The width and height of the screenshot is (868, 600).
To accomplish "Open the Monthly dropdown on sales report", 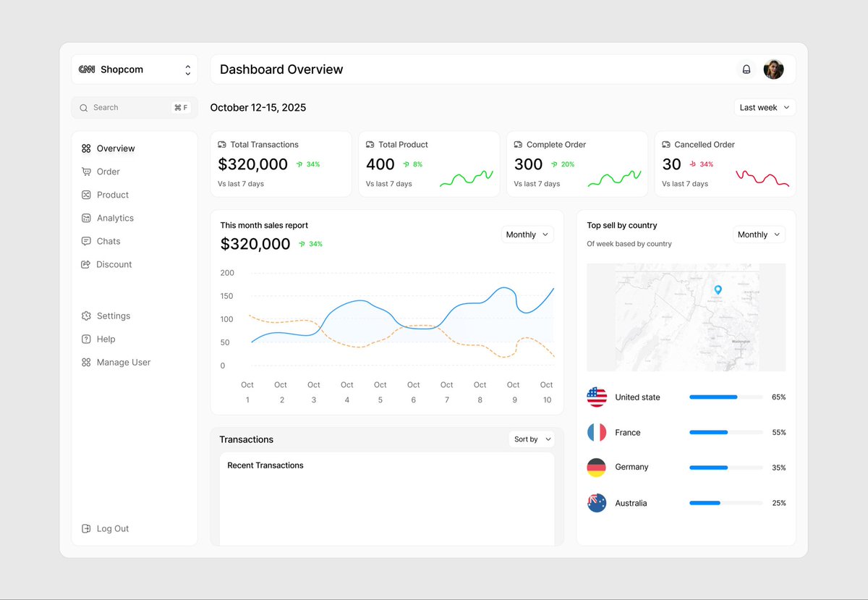I will click(x=527, y=234).
